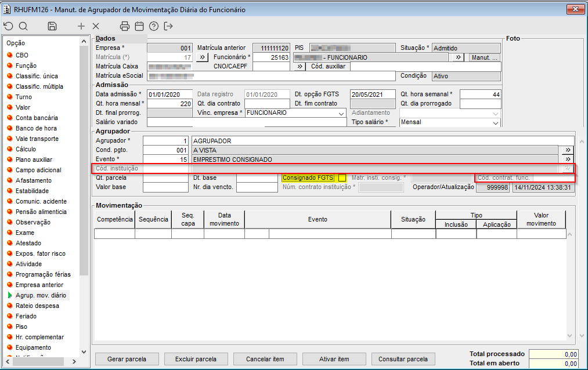Image resolution: width=588 pixels, height=370 pixels.
Task: Open Conta bancária in the options list
Action: (37, 118)
